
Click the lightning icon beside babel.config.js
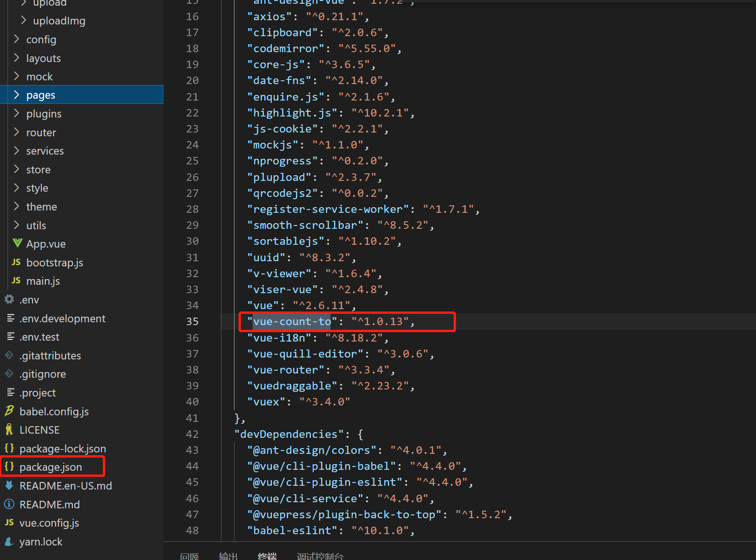coord(9,411)
